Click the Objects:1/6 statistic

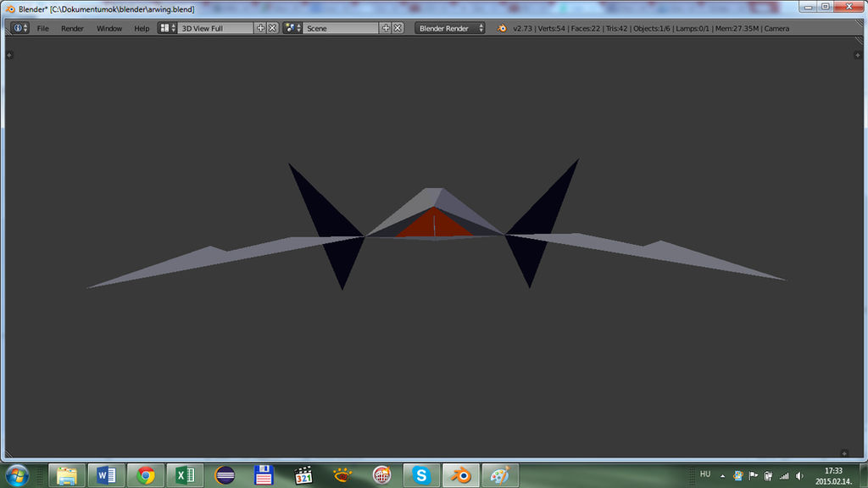coord(652,28)
